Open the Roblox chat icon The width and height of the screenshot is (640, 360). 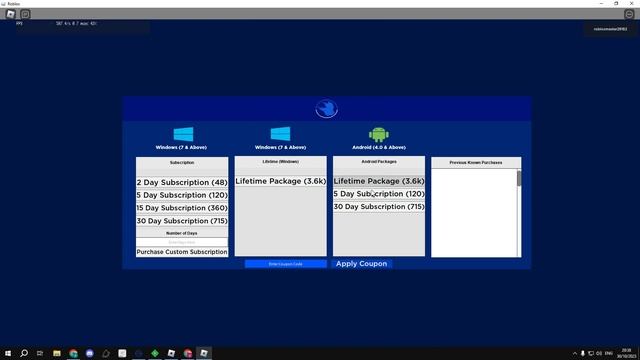[x=25, y=14]
